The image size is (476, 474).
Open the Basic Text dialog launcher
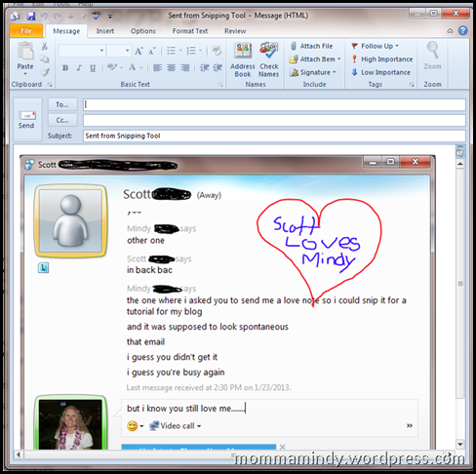(220, 85)
